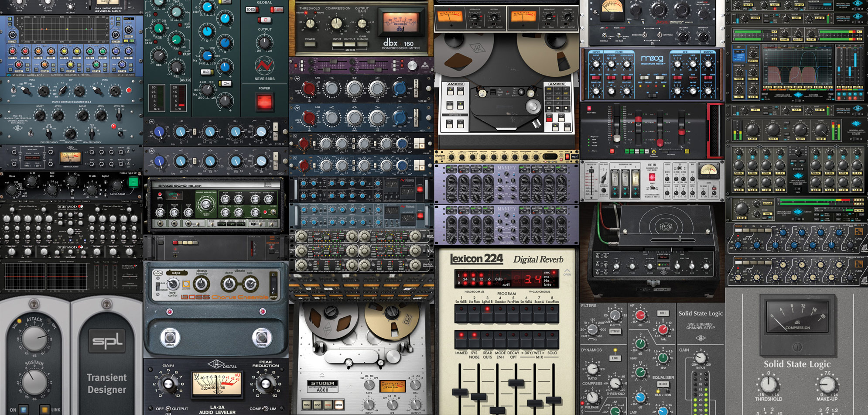Click the Neve 88RS OUTPUT knob

click(264, 43)
